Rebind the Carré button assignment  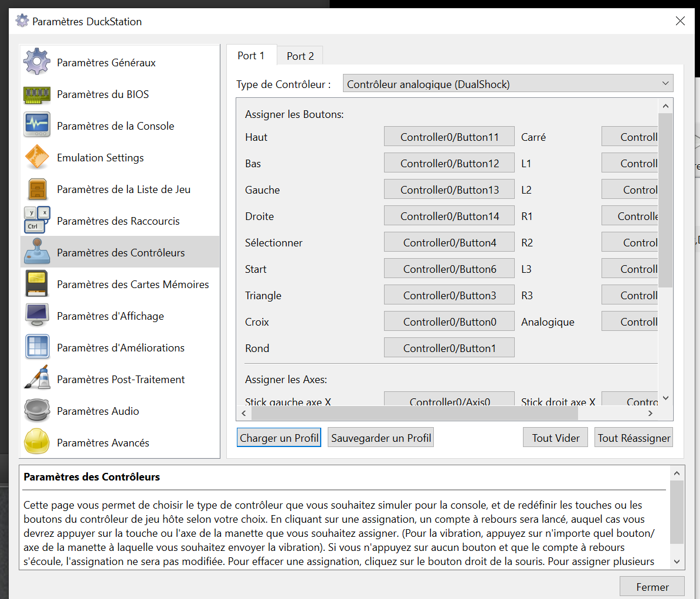(630, 137)
